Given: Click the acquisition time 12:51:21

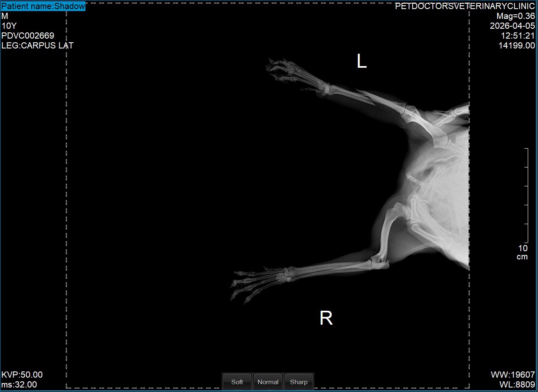Looking at the screenshot, I should (518, 36).
